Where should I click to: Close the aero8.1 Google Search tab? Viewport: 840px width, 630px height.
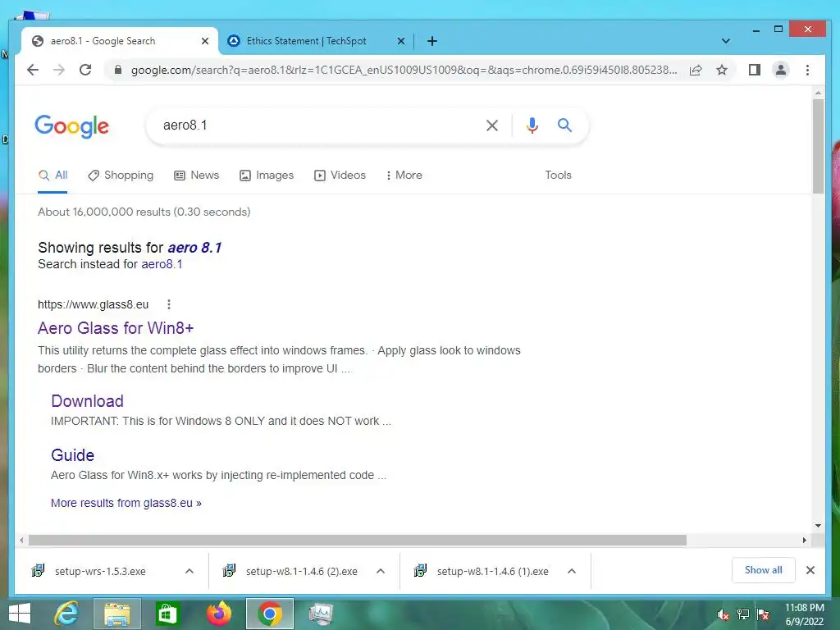(204, 41)
